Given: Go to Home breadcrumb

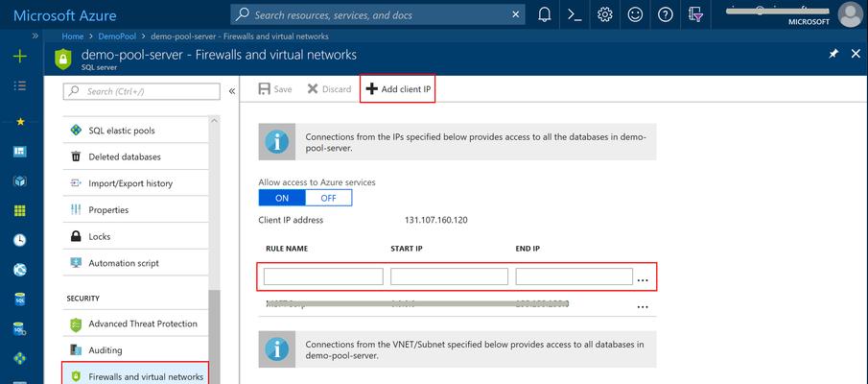Looking at the screenshot, I should click(73, 36).
